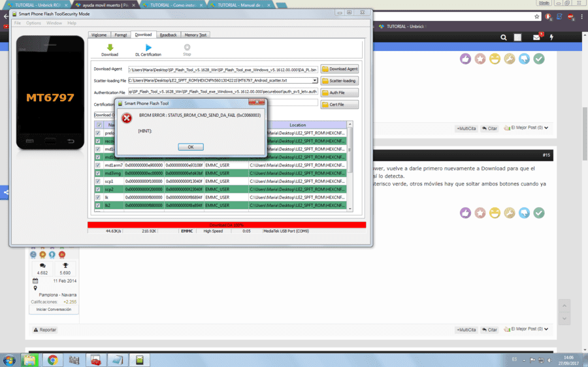Open the File menu

[x=18, y=23]
